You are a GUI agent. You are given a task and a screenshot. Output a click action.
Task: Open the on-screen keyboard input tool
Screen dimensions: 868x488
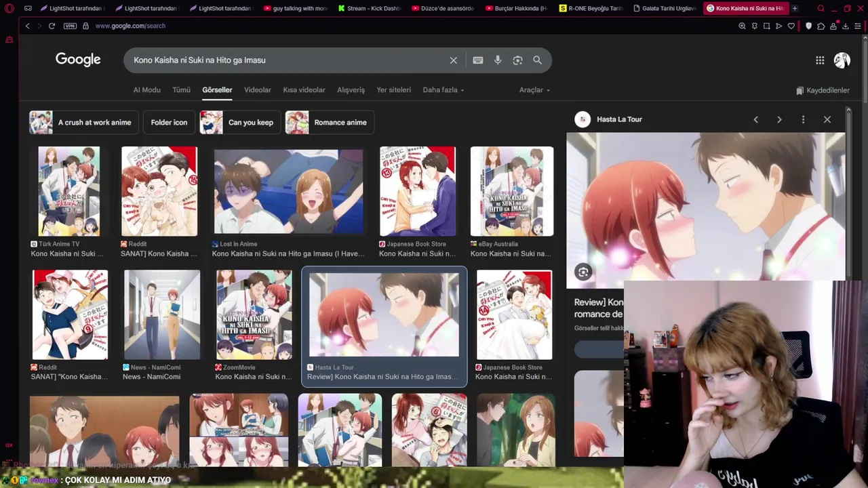tap(478, 60)
